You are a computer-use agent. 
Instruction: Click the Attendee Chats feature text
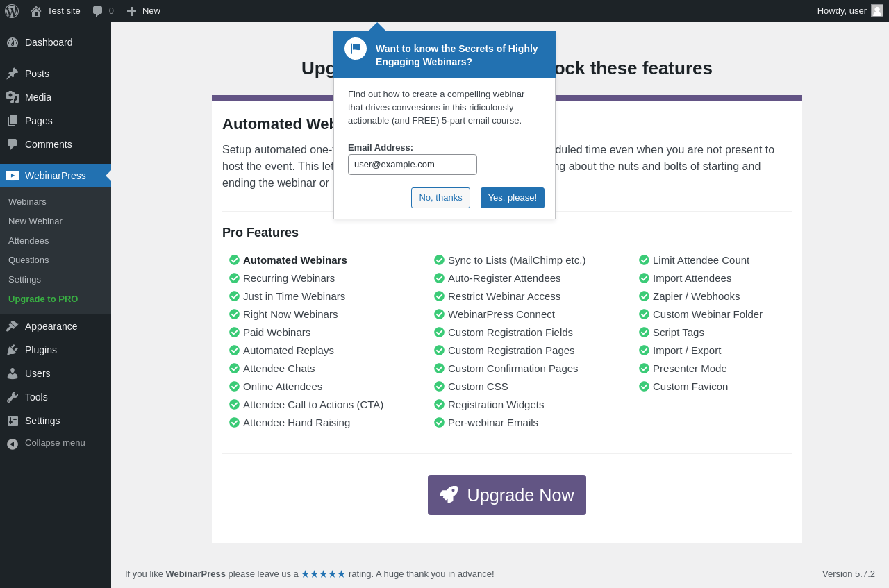(x=279, y=369)
